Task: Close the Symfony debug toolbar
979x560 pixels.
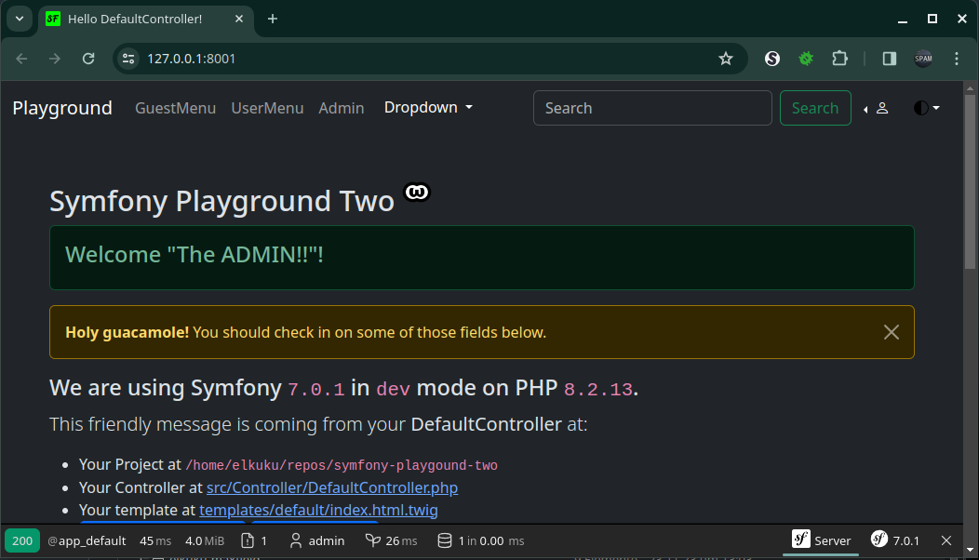Action: point(946,540)
